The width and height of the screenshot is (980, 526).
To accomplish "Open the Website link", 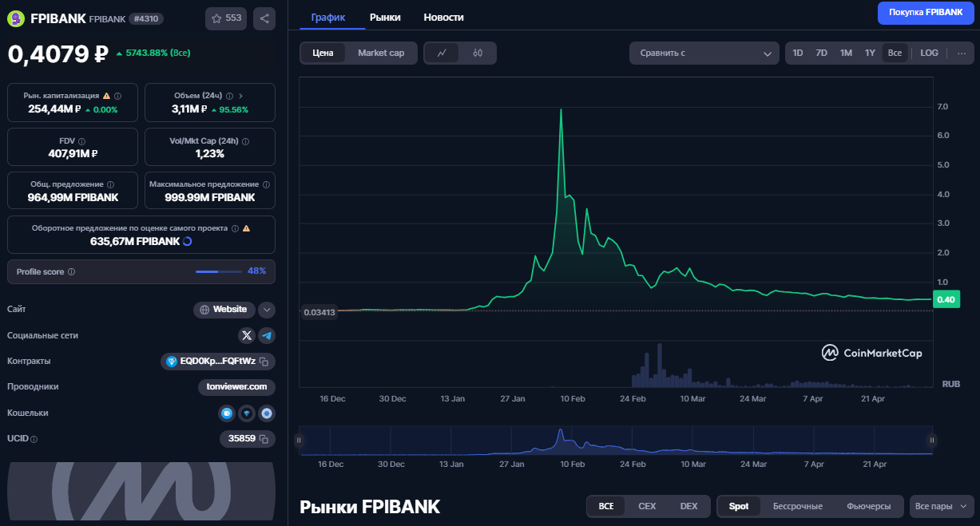I will point(224,310).
